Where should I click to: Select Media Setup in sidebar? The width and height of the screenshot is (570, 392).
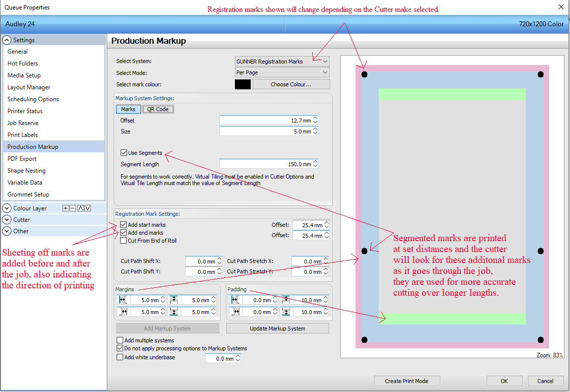[x=54, y=75]
